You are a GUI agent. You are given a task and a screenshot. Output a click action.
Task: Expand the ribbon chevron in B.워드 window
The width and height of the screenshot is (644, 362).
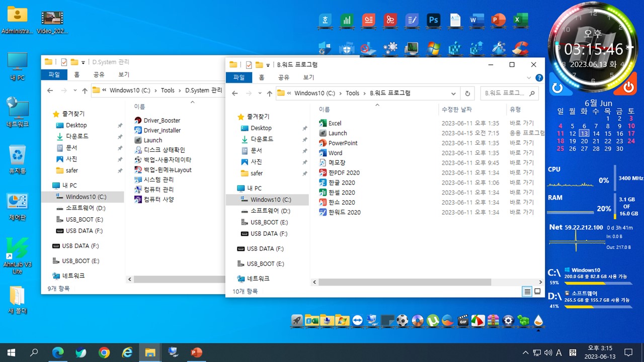click(x=528, y=78)
